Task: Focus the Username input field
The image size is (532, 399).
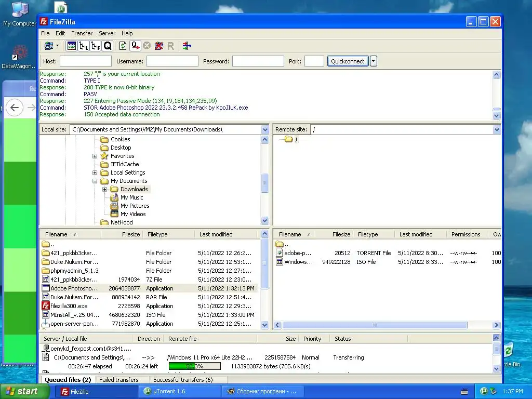Action: [172, 61]
